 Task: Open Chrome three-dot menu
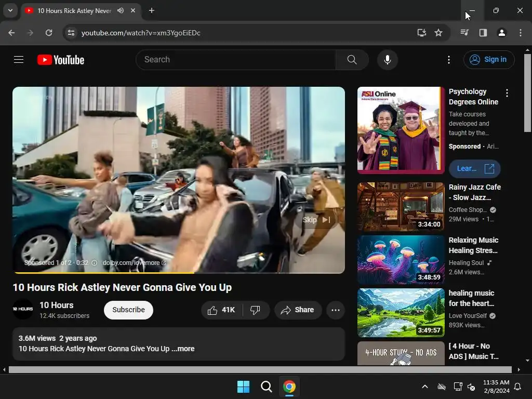point(521,33)
